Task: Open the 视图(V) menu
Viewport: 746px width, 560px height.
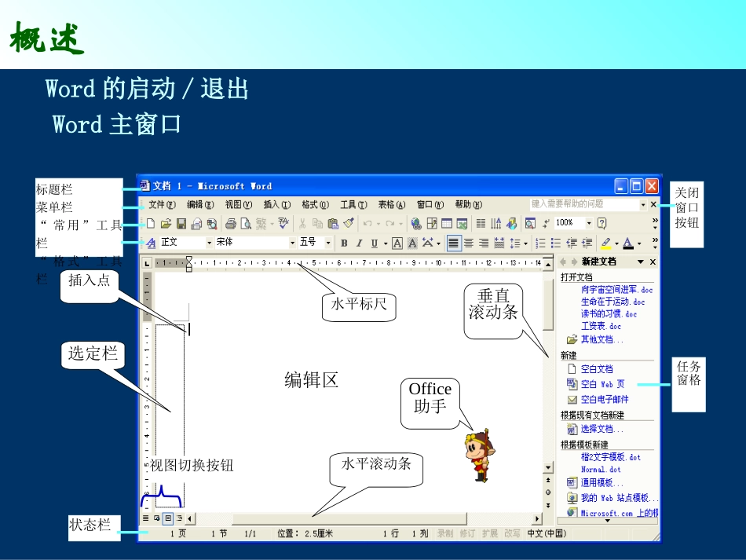Action: [x=239, y=204]
